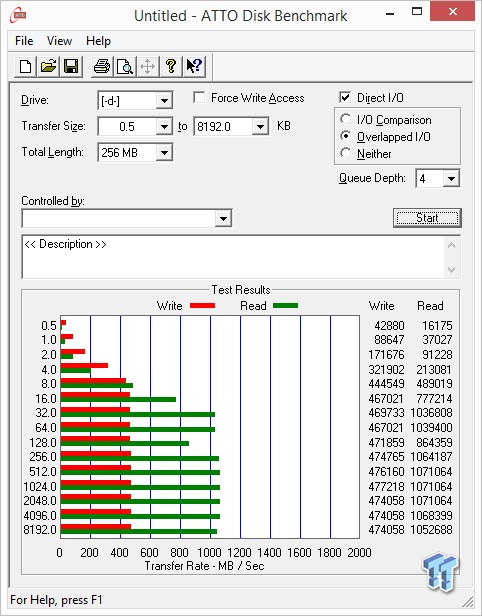Select the I/O Comparison radio option

pos(346,119)
